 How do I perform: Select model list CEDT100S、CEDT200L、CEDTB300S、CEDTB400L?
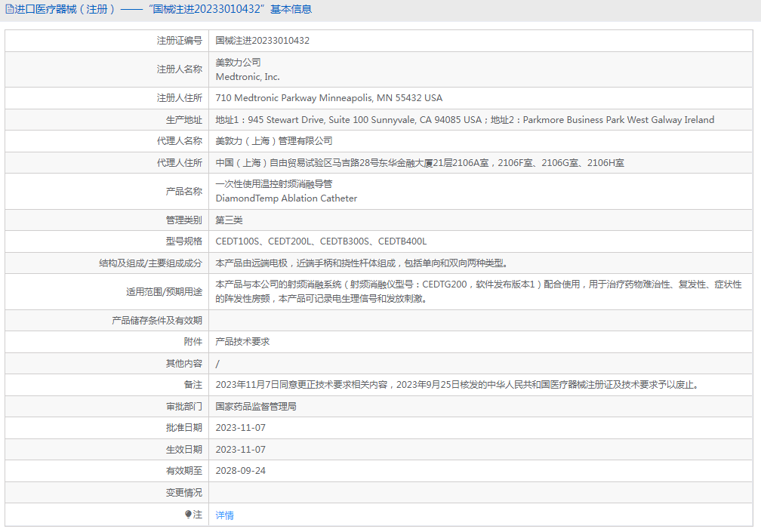click(x=321, y=241)
